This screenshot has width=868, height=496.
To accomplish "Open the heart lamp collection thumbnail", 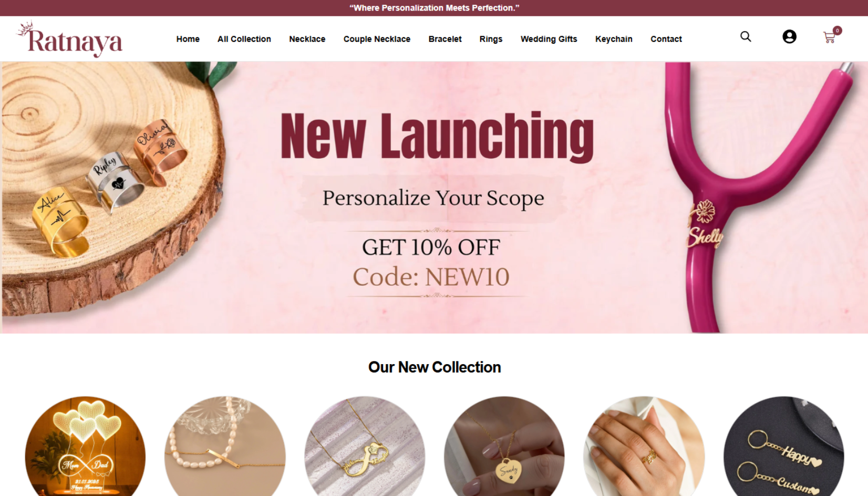I will click(85, 447).
